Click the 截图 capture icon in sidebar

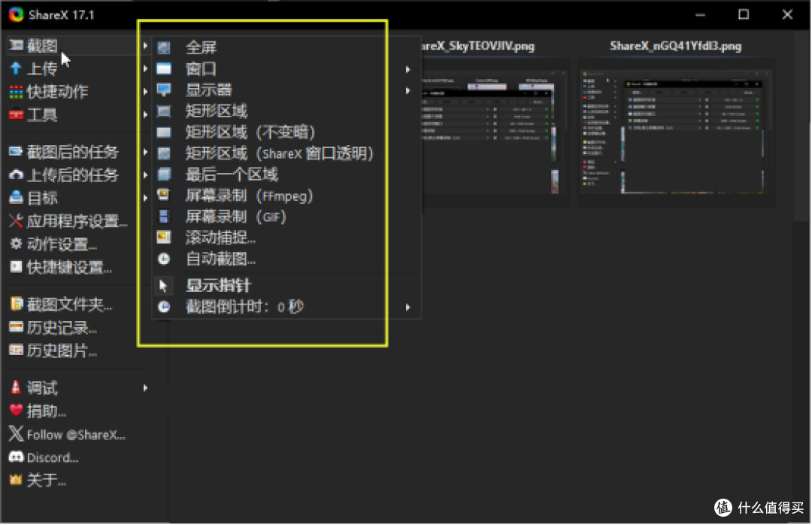tap(16, 46)
